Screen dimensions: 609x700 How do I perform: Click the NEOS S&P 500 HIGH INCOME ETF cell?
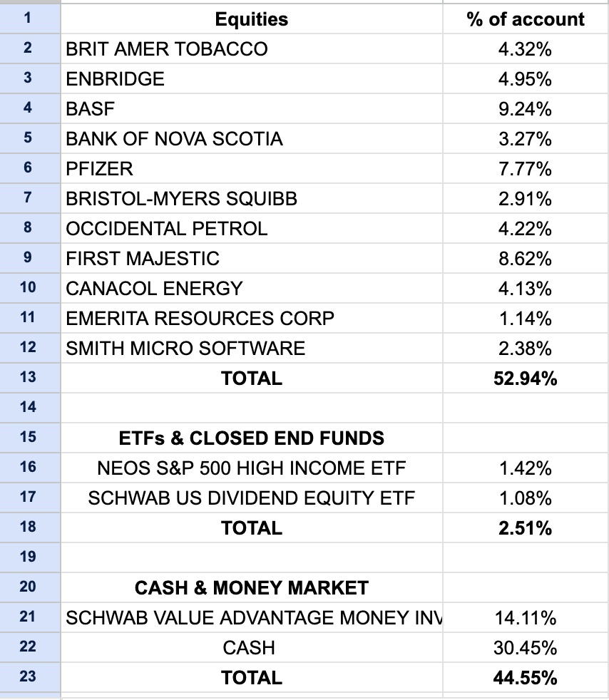pos(251,468)
